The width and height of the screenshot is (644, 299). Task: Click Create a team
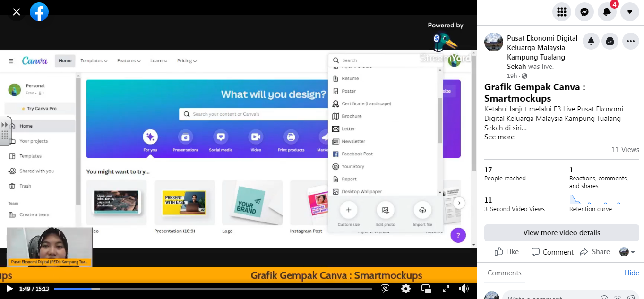[34, 214]
